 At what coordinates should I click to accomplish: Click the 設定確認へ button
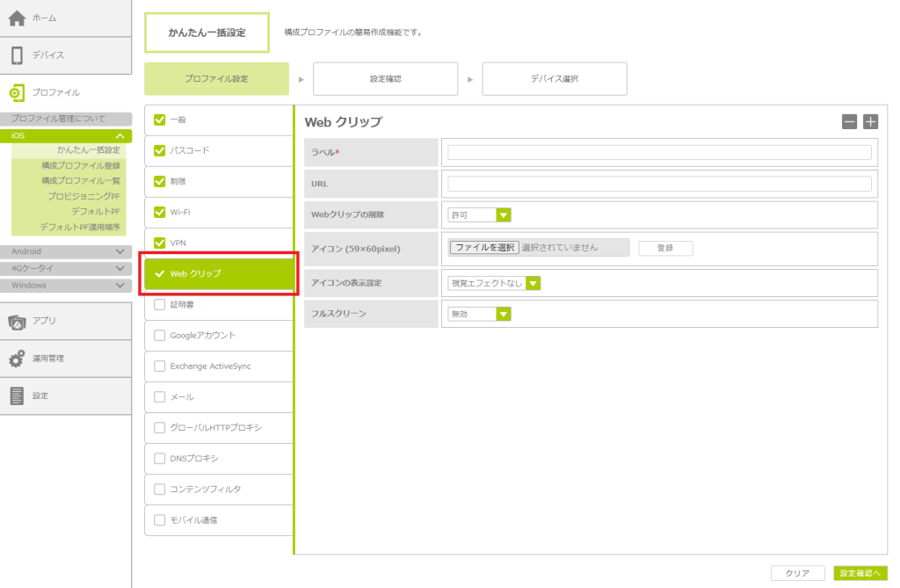(x=860, y=573)
